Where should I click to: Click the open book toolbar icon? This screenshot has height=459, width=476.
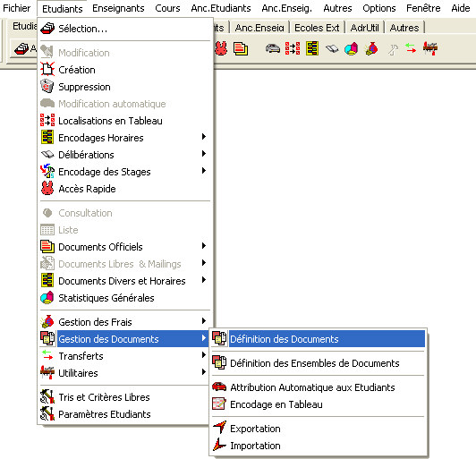point(332,48)
